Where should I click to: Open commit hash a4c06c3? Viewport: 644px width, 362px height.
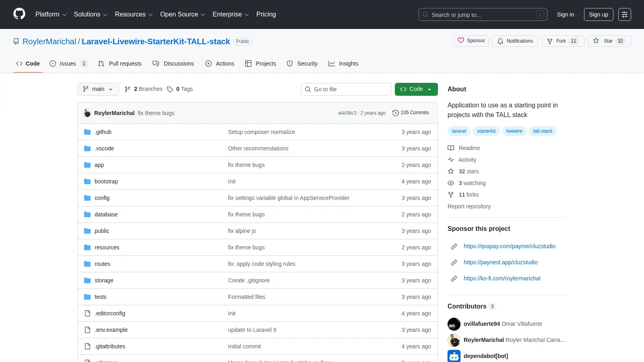coord(347,113)
